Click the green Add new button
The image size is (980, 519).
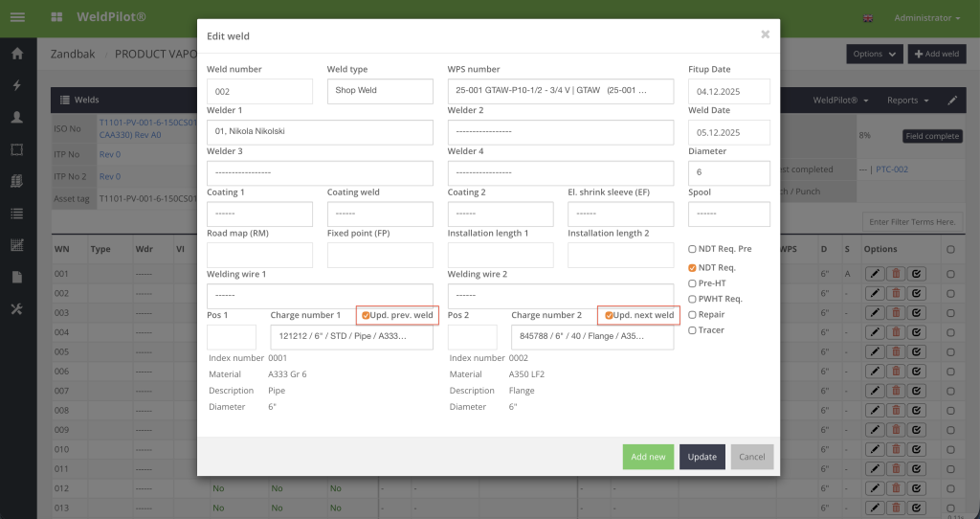click(x=648, y=457)
